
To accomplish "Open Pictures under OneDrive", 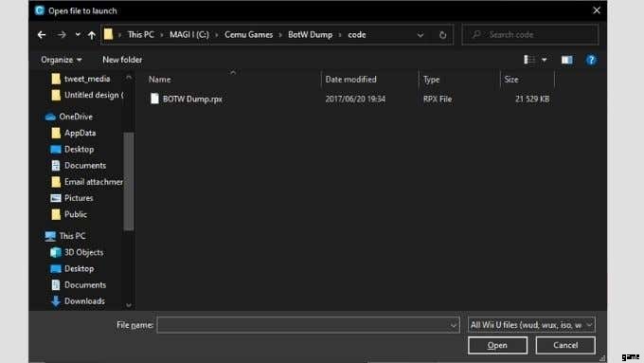I will point(71,198).
